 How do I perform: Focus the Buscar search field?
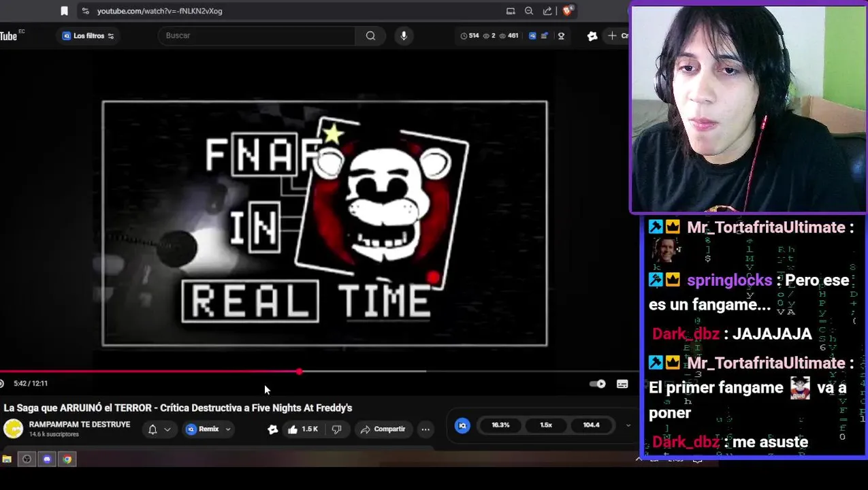pyautogui.click(x=257, y=35)
